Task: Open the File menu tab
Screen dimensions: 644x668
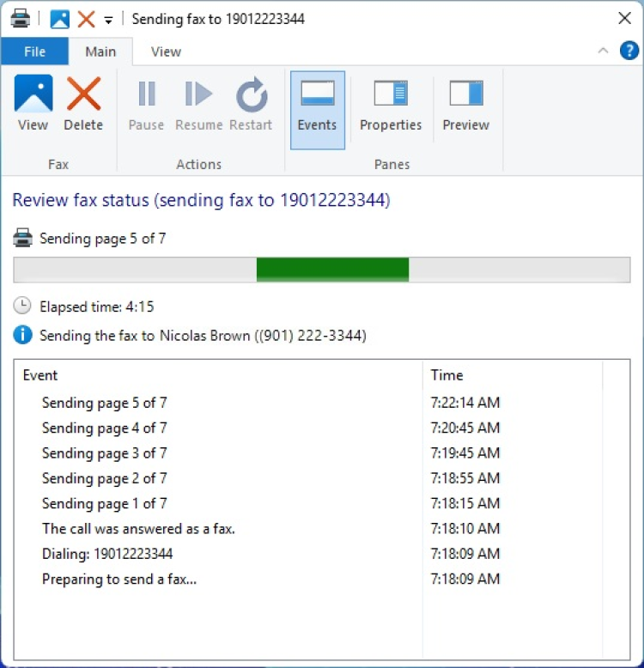Action: tap(34, 52)
